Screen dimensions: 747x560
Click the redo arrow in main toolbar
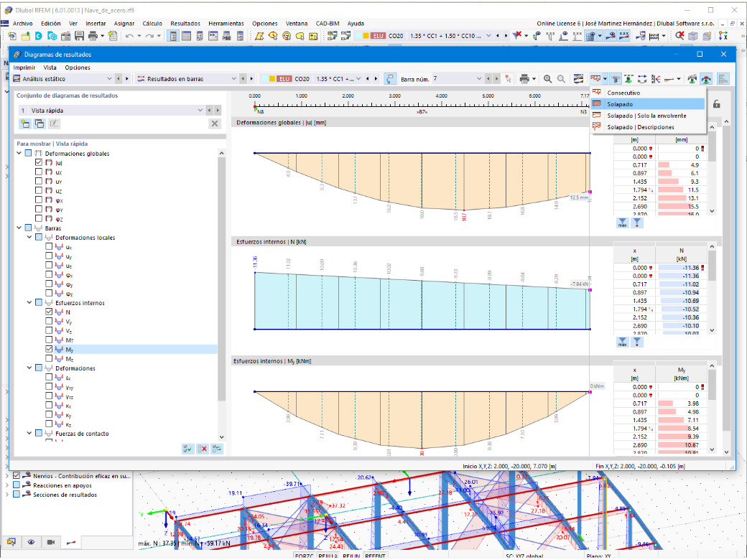point(149,36)
